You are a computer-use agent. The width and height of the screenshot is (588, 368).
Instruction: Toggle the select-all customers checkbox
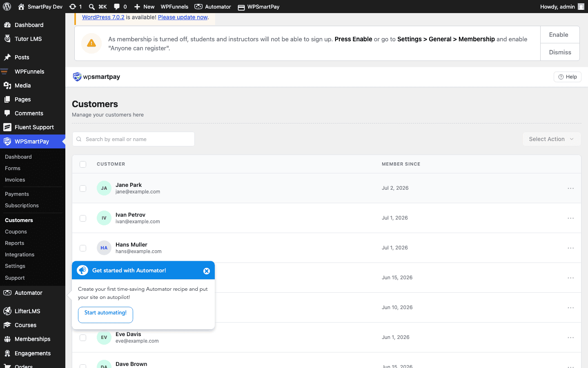[83, 164]
